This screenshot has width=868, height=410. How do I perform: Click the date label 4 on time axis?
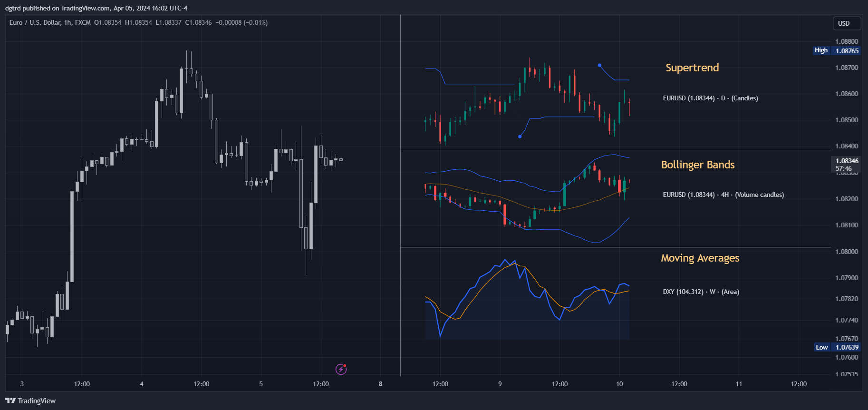[142, 384]
